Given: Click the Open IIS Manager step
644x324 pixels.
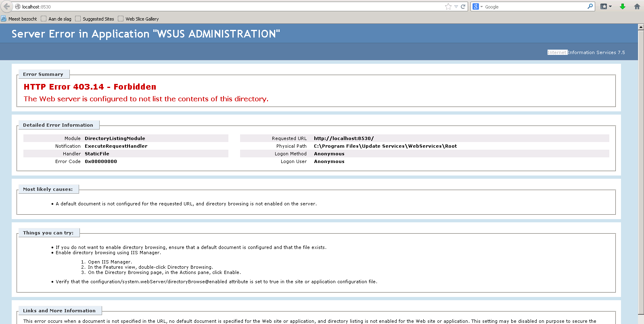Looking at the screenshot, I should coord(110,262).
